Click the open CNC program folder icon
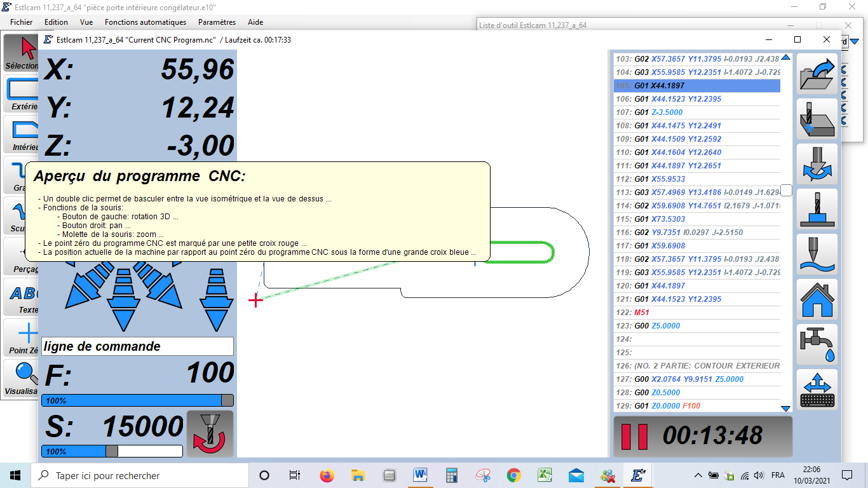This screenshot has width=868, height=488. (817, 74)
